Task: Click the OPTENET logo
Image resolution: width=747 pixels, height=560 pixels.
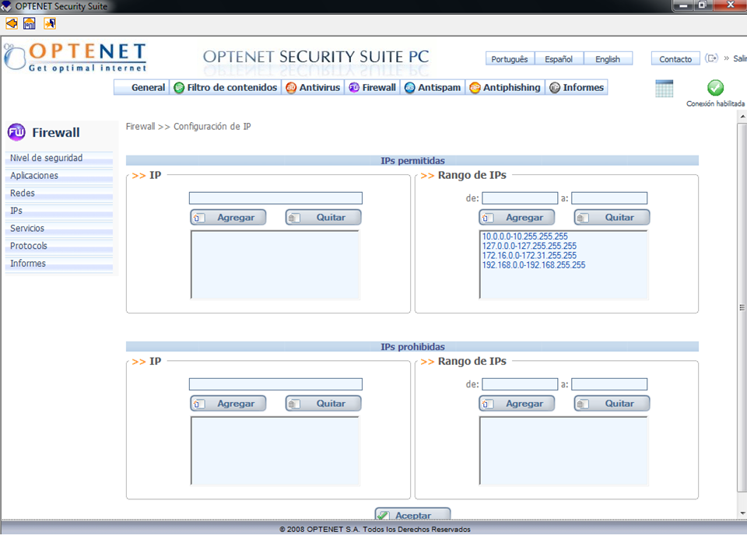Action: [x=75, y=58]
